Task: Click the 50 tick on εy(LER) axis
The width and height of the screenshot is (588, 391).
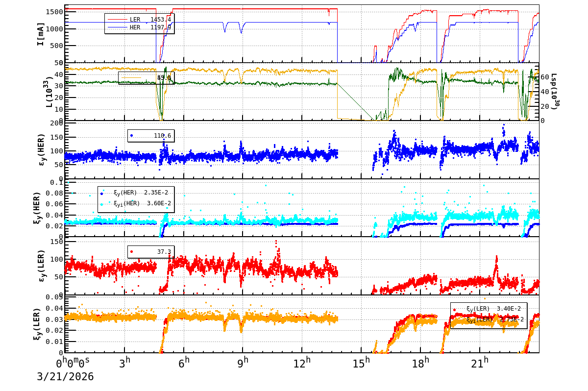Action: coord(60,277)
